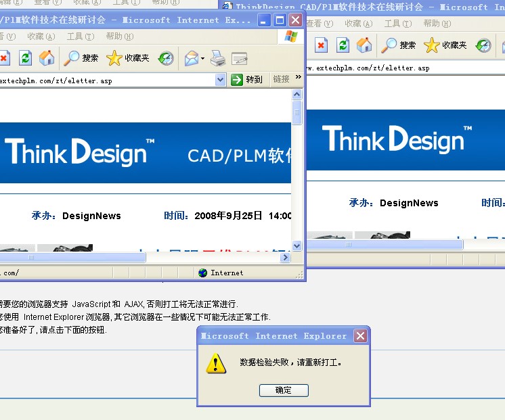
Task: Click the IE icon in right window titlebar
Action: coord(227,6)
